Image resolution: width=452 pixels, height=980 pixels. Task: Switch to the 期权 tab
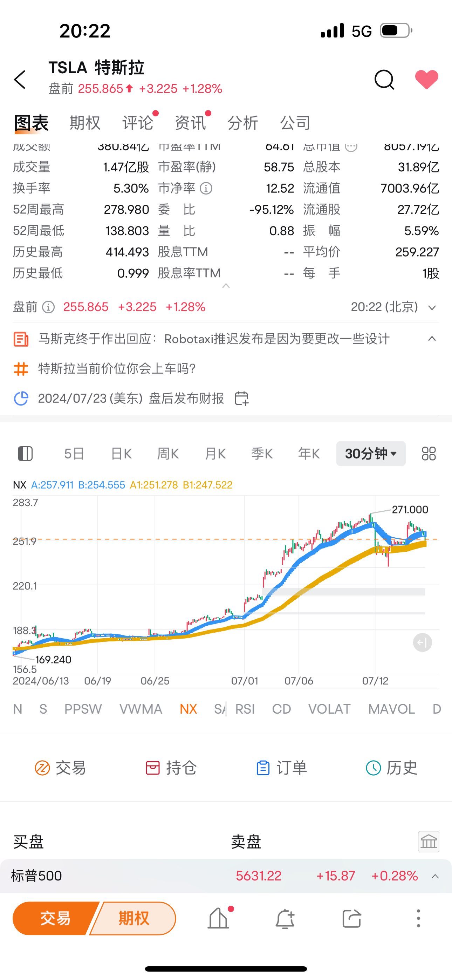click(85, 123)
